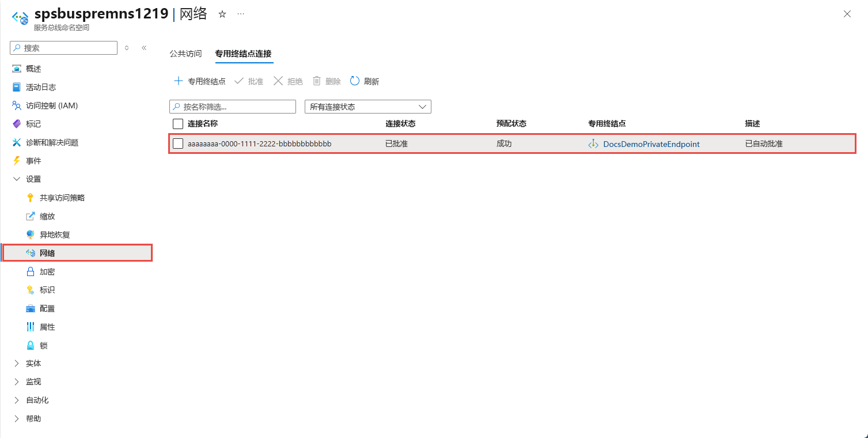This screenshot has height=438, width=868.
Task: Select the 专用终结点连接 tab
Action: tap(243, 54)
